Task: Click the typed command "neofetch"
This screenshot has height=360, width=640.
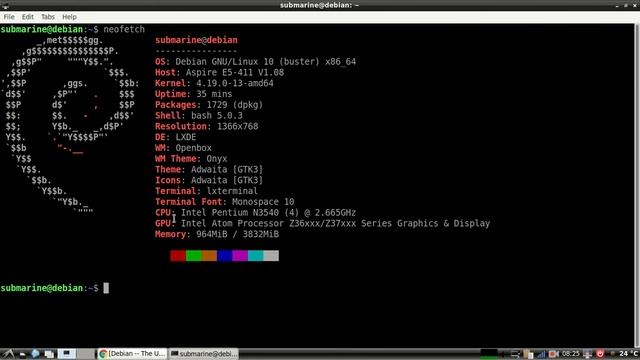Action: point(124,29)
